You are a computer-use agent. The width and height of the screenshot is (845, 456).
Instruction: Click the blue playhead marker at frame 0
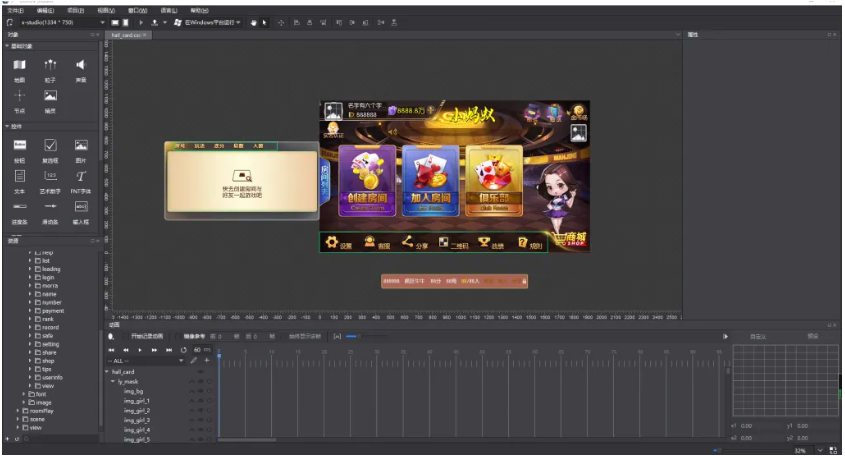coord(219,354)
